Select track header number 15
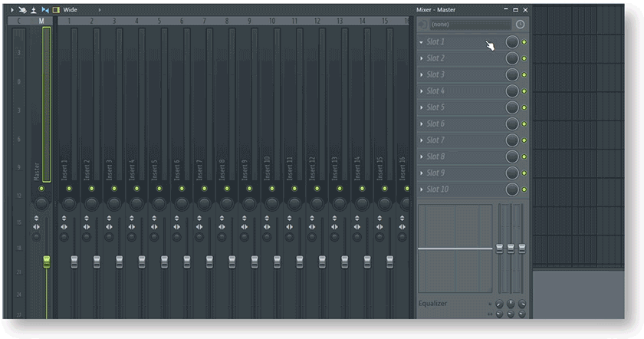The height and width of the screenshot is (339, 644). tap(385, 21)
